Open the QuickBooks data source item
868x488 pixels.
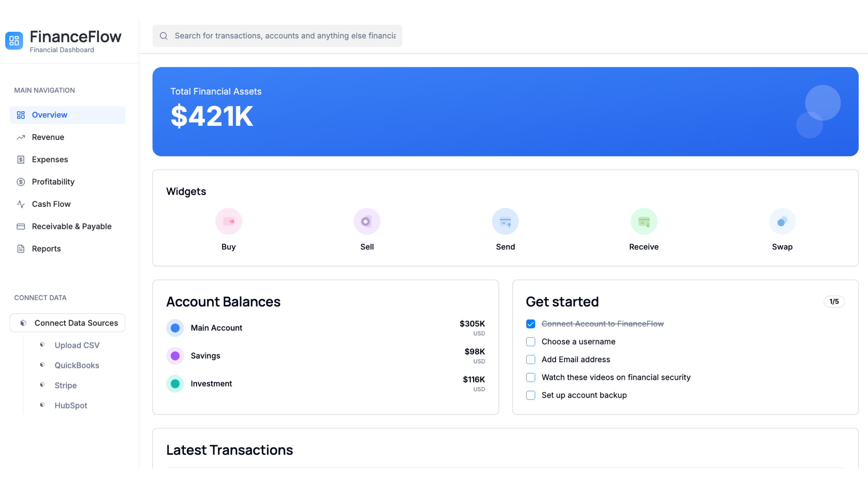77,365
